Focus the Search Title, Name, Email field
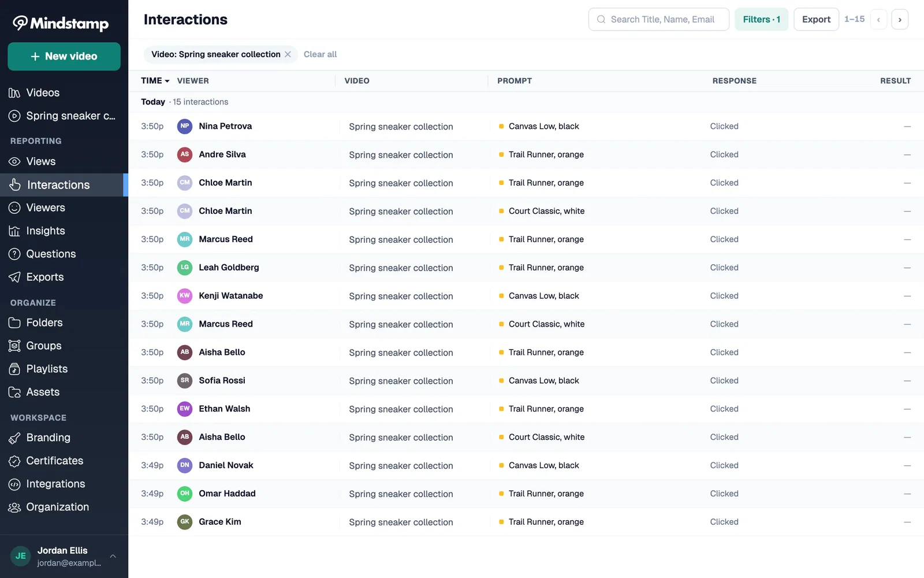The width and height of the screenshot is (924, 578). pyautogui.click(x=658, y=20)
